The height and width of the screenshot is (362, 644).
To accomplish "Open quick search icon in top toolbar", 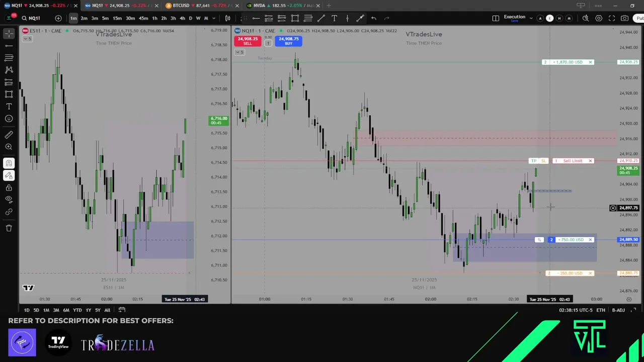I will pyautogui.click(x=586, y=18).
